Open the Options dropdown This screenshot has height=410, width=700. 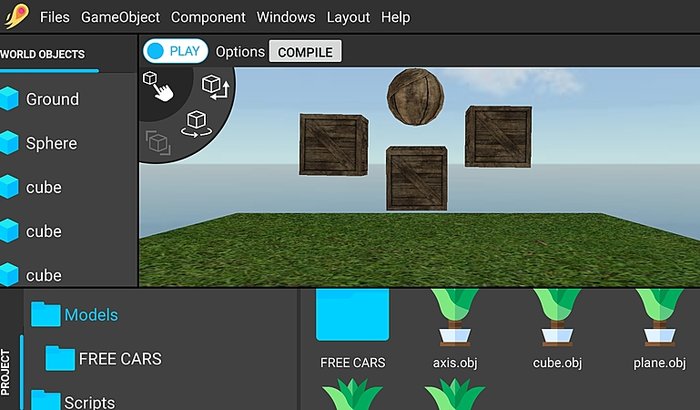(x=240, y=51)
